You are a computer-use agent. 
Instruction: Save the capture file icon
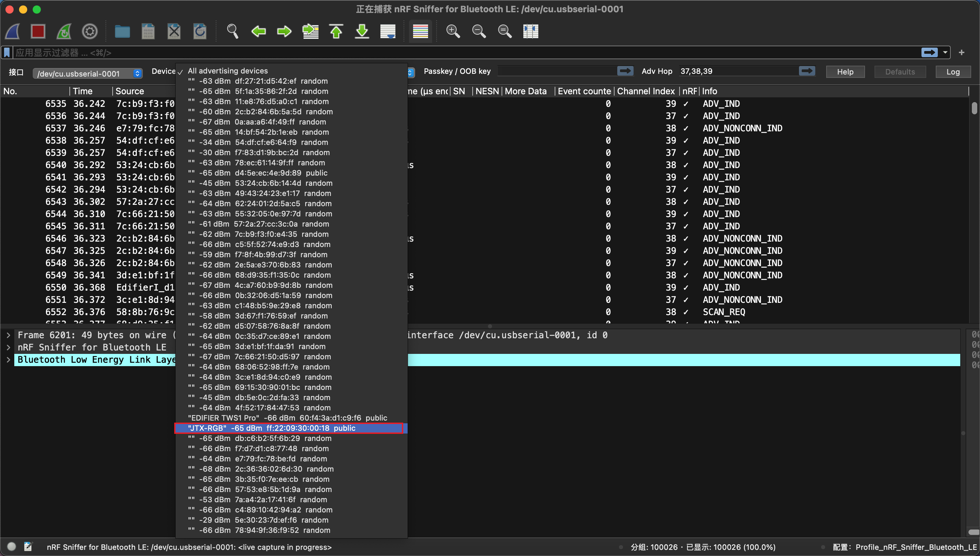[x=148, y=31]
